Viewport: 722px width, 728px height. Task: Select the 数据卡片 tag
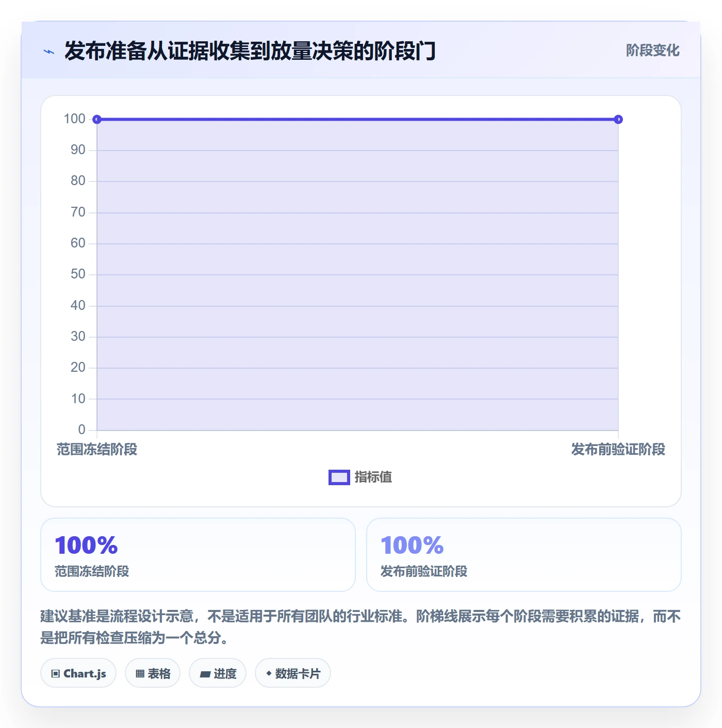[293, 673]
